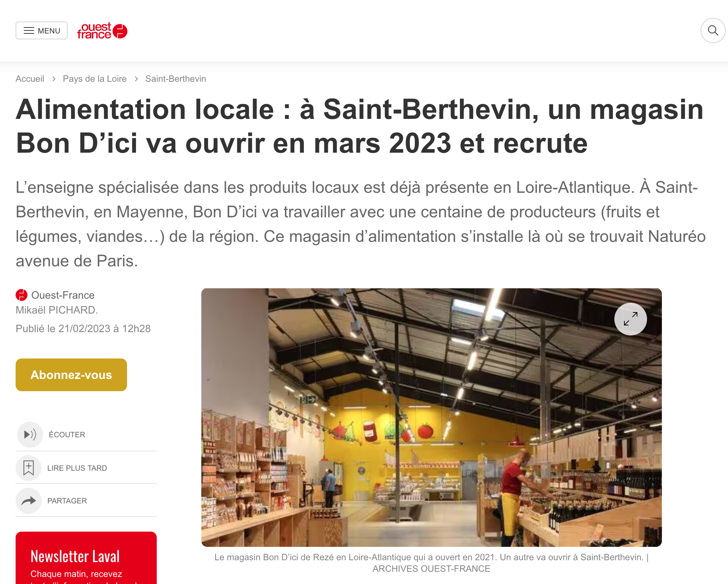The width and height of the screenshot is (728, 584).
Task: Open Pays de la Loire breadcrumb
Action: [x=95, y=79]
